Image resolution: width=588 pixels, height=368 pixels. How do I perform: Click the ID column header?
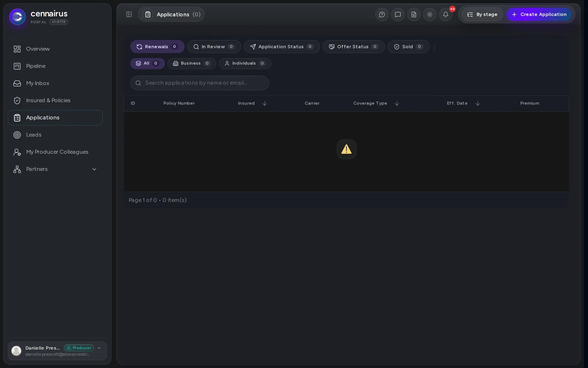coord(133,103)
